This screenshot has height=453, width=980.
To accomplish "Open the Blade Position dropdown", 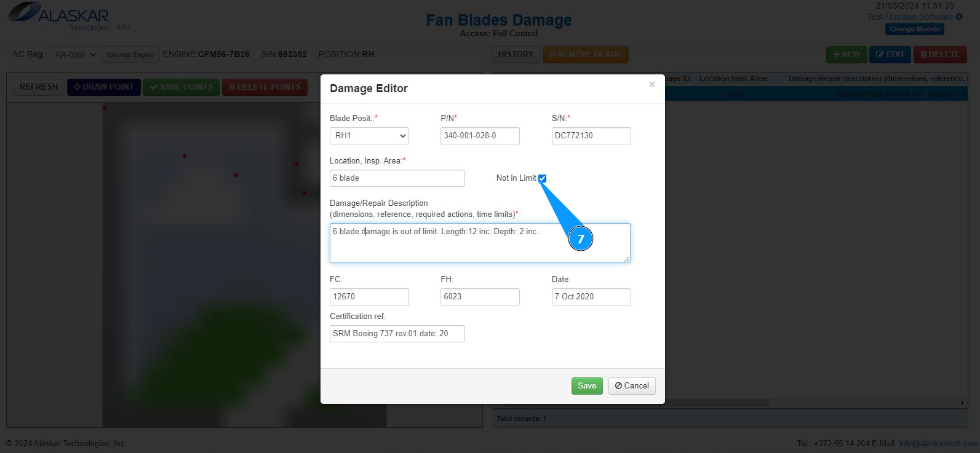I will click(369, 136).
